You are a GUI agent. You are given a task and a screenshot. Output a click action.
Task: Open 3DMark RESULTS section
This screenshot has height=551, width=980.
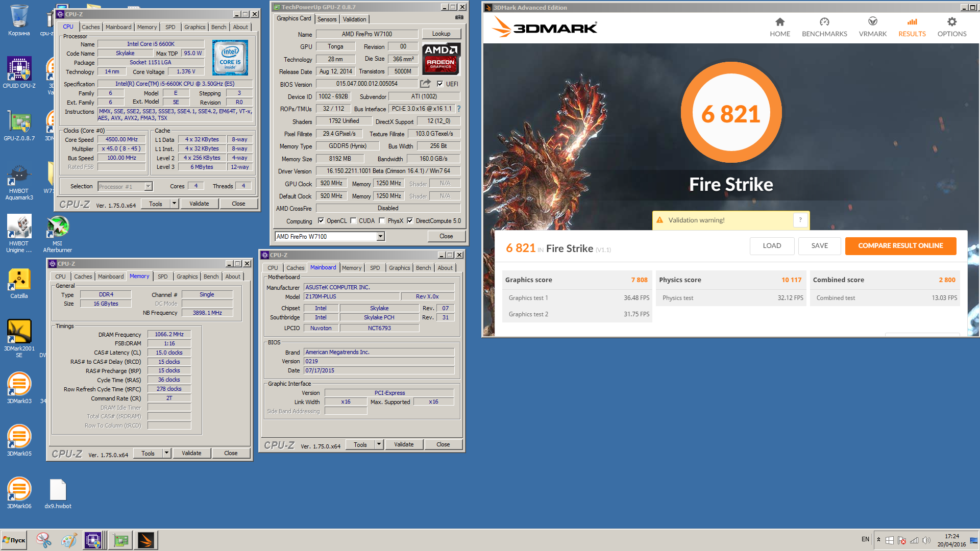coord(912,27)
